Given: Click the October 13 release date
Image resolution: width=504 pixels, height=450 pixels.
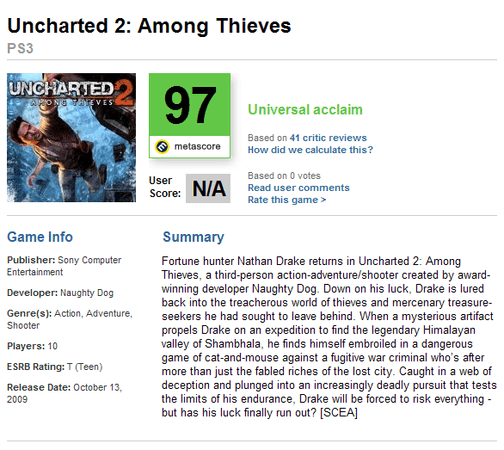Looking at the screenshot, I should [x=97, y=387].
